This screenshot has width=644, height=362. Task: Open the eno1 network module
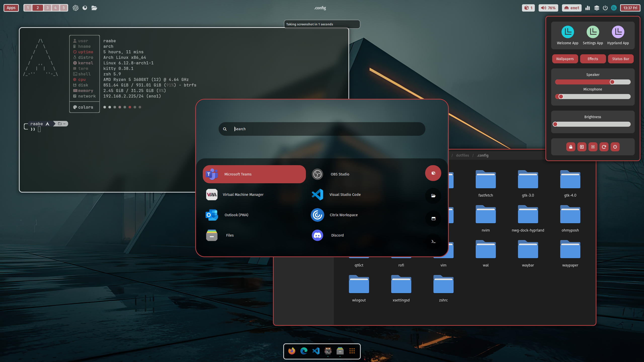point(572,8)
